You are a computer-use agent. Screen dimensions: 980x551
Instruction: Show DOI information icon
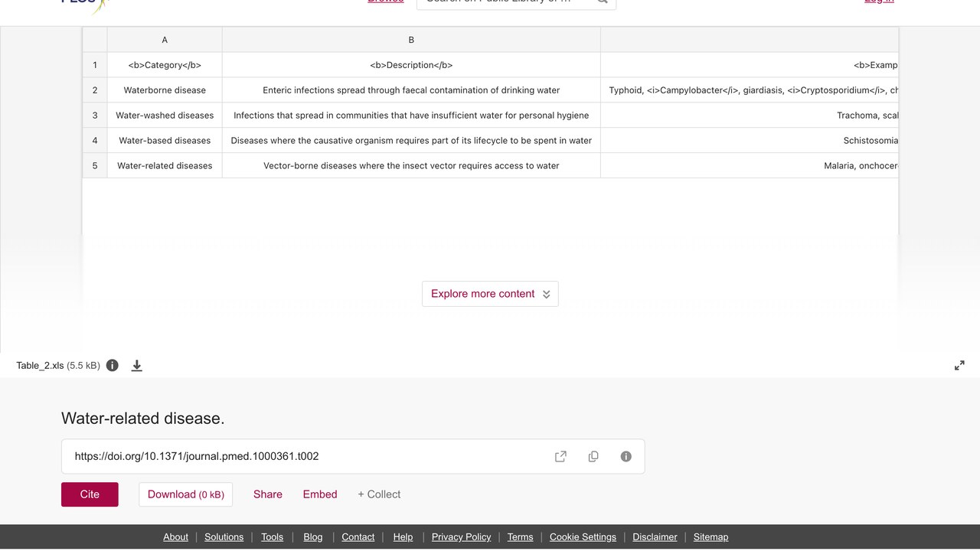click(626, 456)
